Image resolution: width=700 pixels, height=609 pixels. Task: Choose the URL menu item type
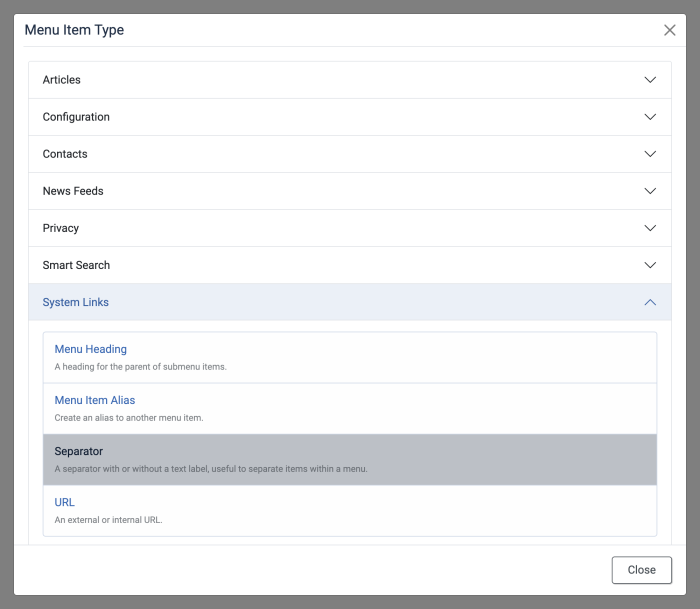pyautogui.click(x=65, y=502)
